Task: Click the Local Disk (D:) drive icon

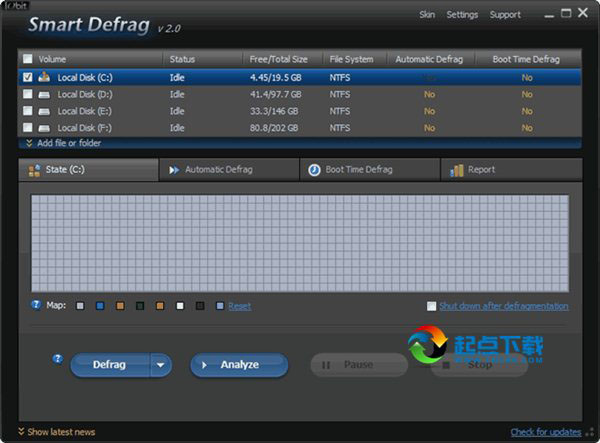Action: [44, 94]
